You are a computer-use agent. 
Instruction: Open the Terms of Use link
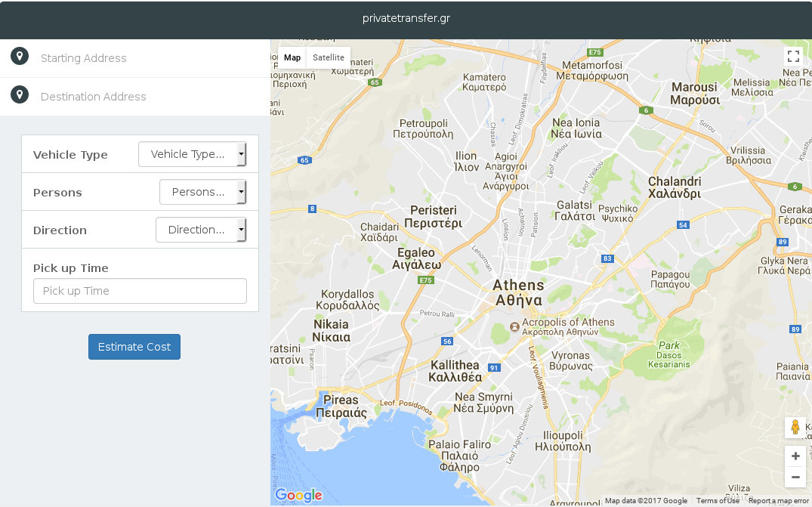point(718,501)
